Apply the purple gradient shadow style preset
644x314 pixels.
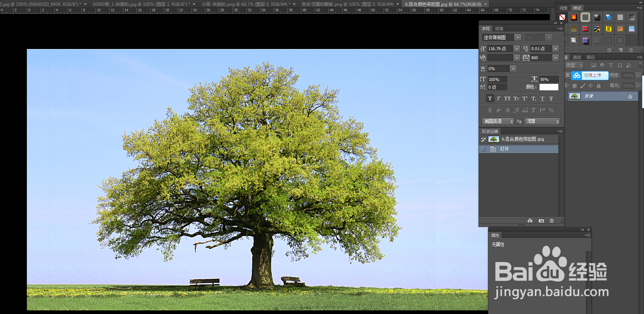(x=585, y=40)
